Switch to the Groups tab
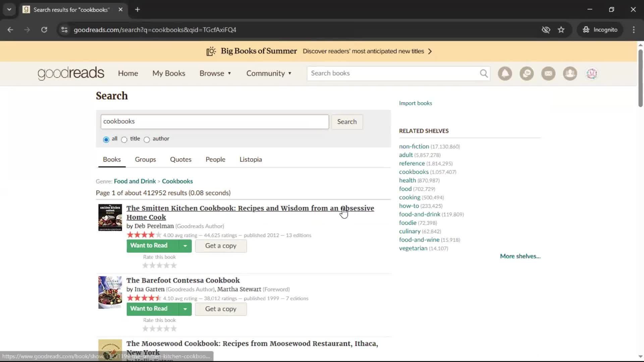 (x=145, y=160)
